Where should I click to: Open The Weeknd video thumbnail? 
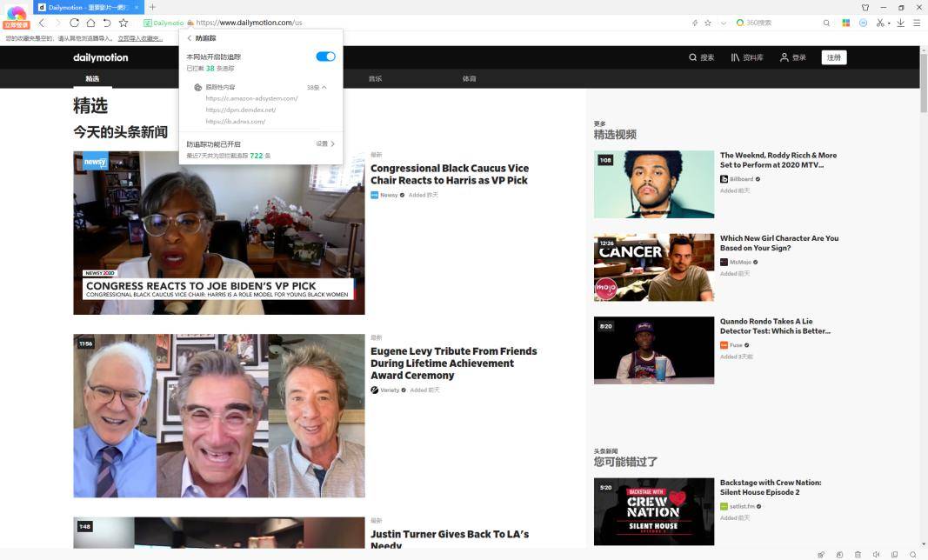click(x=653, y=184)
